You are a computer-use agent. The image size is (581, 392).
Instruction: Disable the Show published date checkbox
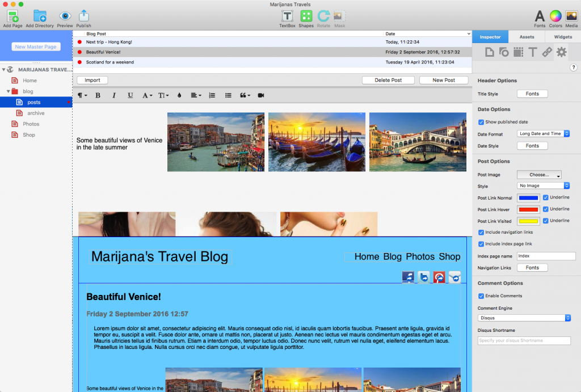[x=481, y=122]
